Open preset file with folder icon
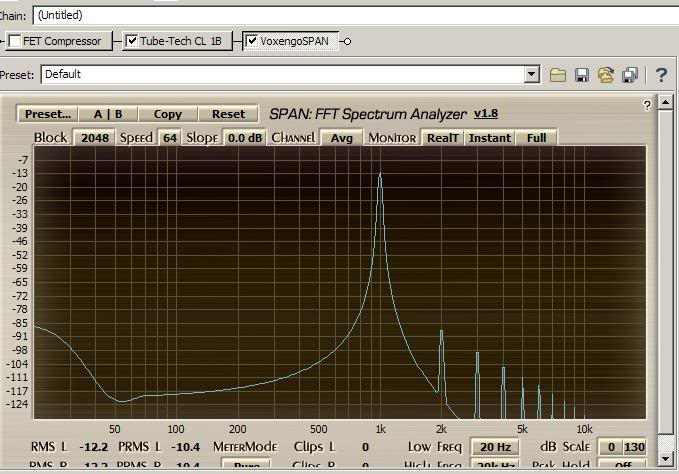 coord(558,75)
